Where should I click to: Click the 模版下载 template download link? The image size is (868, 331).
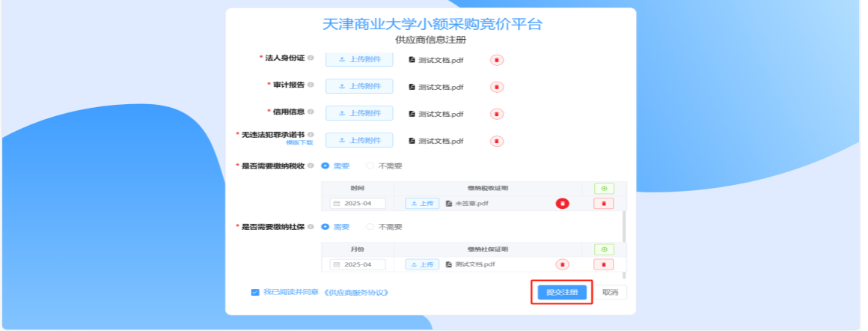tap(299, 142)
